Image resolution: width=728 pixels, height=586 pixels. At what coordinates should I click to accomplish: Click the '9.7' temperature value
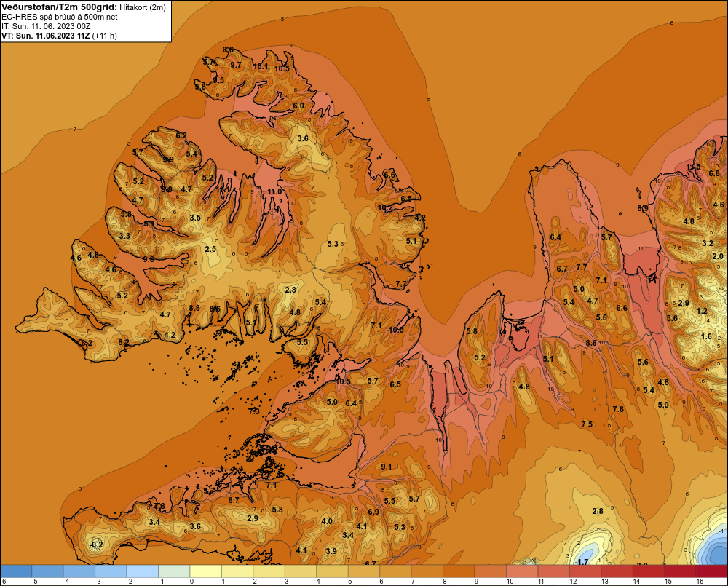[236, 65]
